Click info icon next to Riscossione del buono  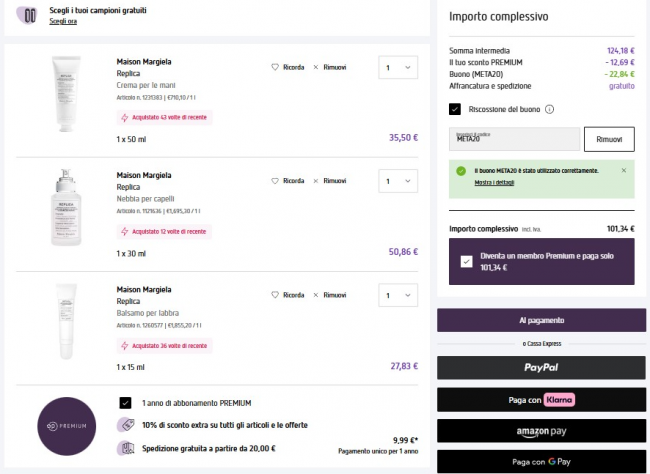click(x=550, y=109)
